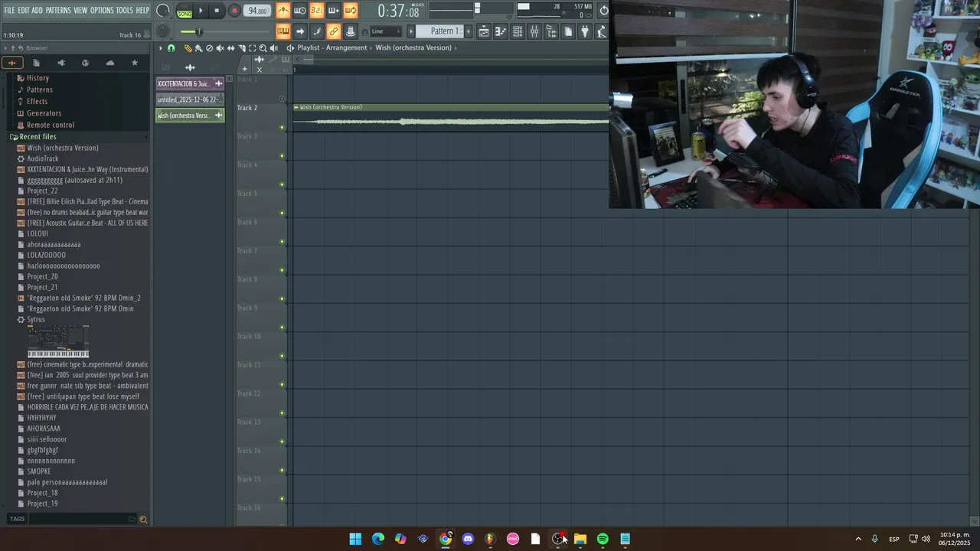Select XXXTENTACION & Juic.. clip in picker

[x=189, y=83]
